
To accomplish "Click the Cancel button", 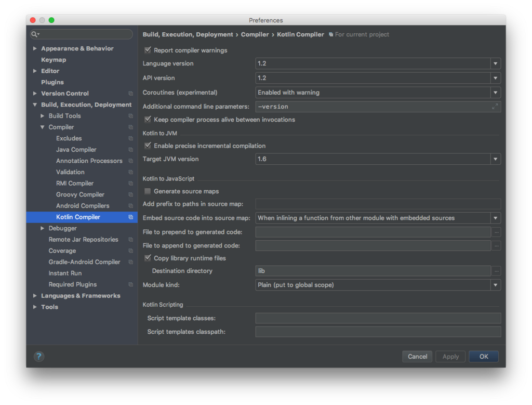I will 417,357.
